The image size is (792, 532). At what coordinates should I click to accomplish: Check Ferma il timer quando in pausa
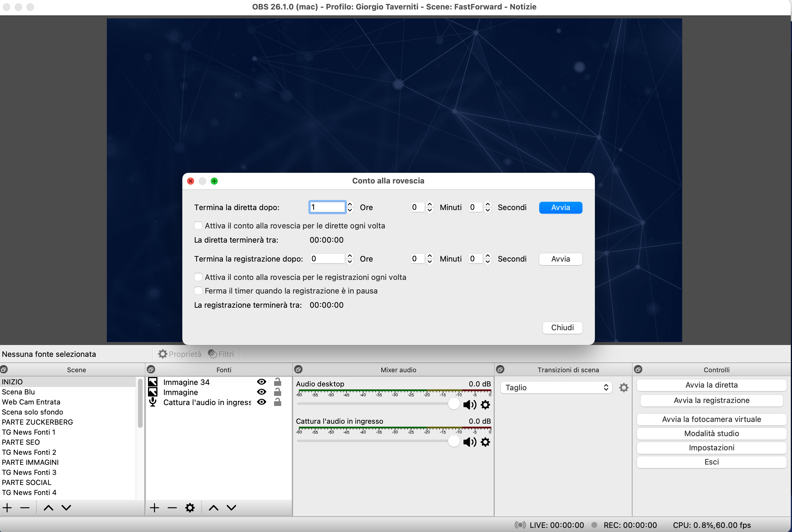(198, 291)
